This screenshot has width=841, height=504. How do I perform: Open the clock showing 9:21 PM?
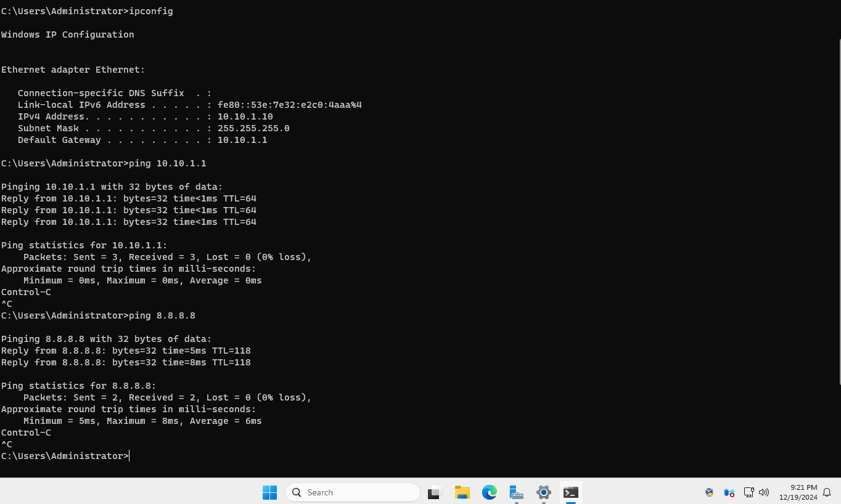pos(798,492)
